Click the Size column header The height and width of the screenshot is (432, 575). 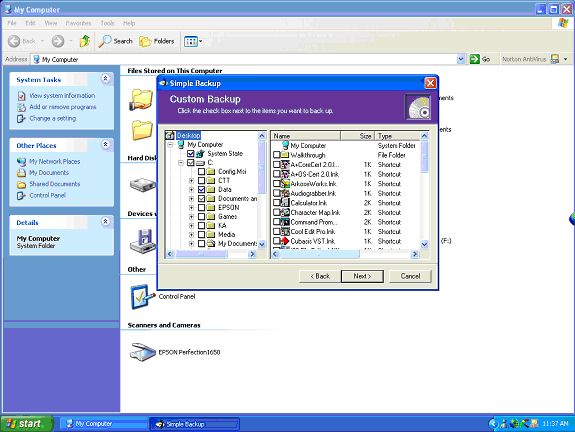click(x=358, y=136)
